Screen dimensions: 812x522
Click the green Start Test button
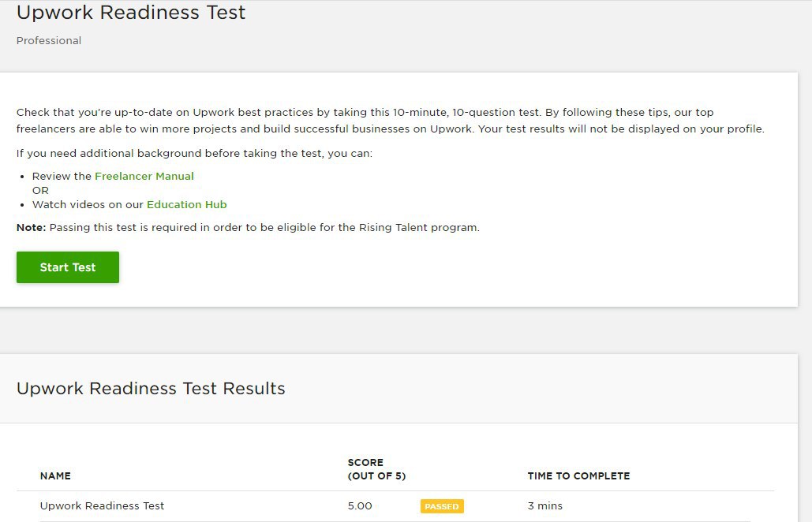(68, 267)
